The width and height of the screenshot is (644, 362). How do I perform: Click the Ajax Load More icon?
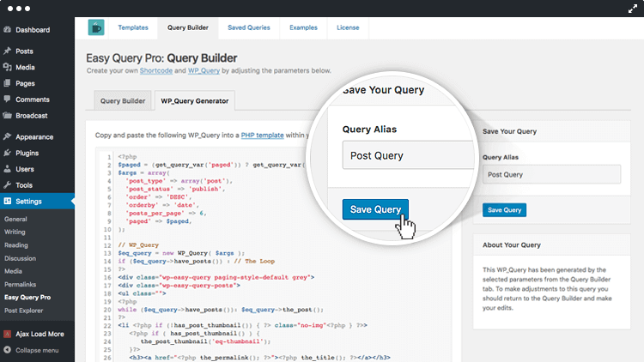pyautogui.click(x=7, y=334)
